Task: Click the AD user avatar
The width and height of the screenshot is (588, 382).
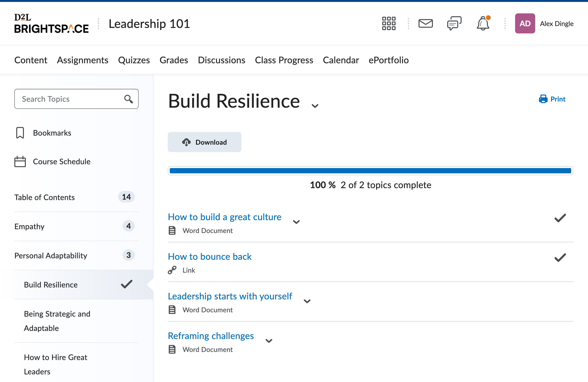Action: (525, 23)
